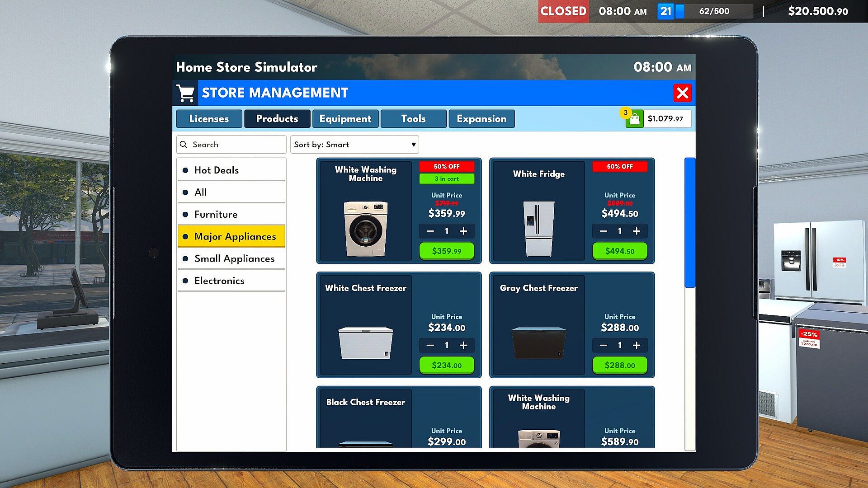Add White Fridge for $494.50
The image size is (868, 488).
[x=619, y=251]
